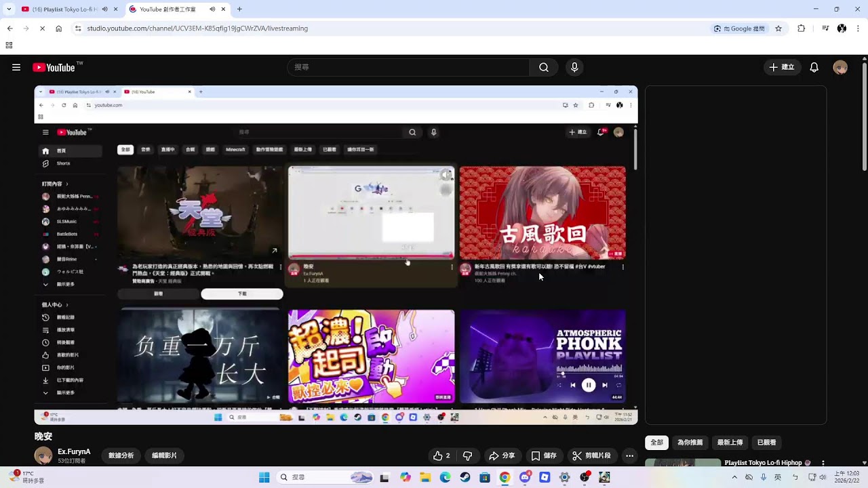Viewport: 868px width, 488px height.
Task: Expand the 建立 create menu
Action: (x=781, y=67)
